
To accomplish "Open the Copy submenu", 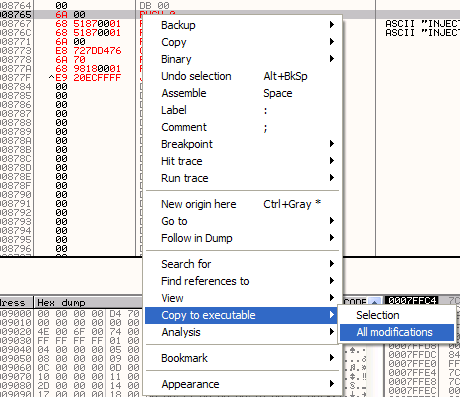I will click(x=242, y=42).
